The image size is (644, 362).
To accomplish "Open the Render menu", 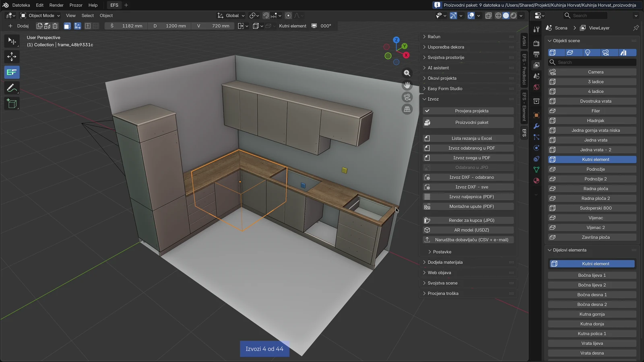I will coord(56,5).
